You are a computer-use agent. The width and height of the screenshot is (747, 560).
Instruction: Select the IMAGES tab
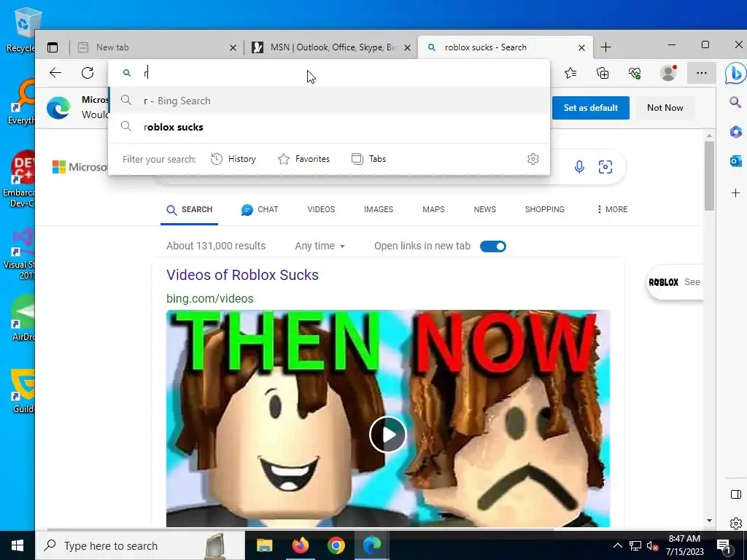point(379,209)
